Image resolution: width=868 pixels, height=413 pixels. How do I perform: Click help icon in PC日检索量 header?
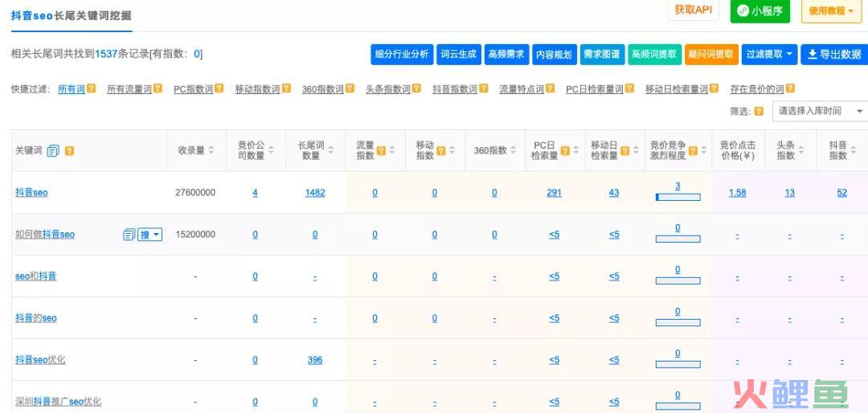click(x=565, y=150)
